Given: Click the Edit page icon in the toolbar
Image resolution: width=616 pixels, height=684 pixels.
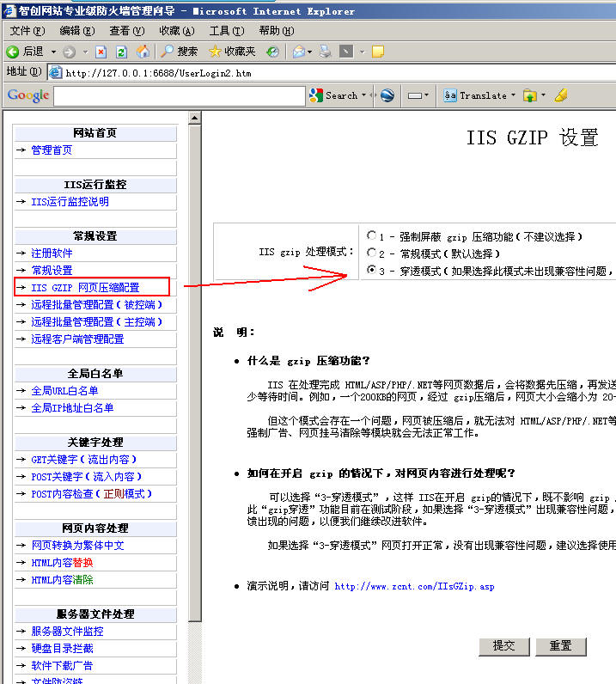Looking at the screenshot, I should pyautogui.click(x=346, y=52).
